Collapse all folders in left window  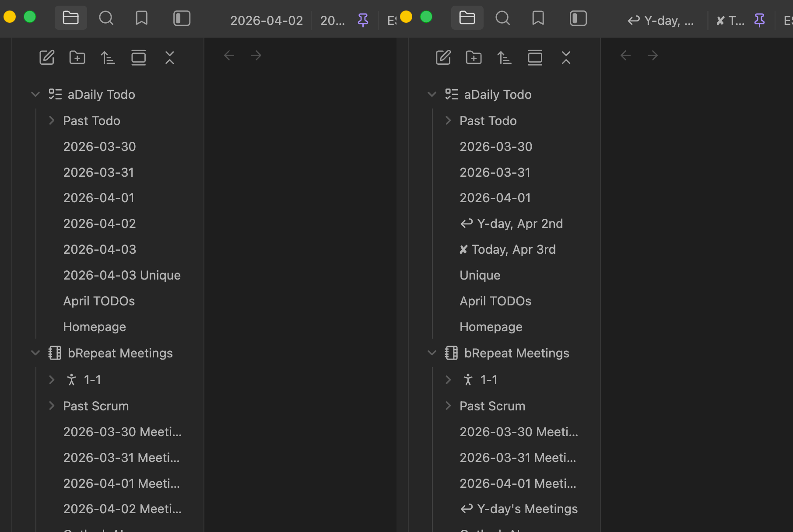pyautogui.click(x=169, y=57)
